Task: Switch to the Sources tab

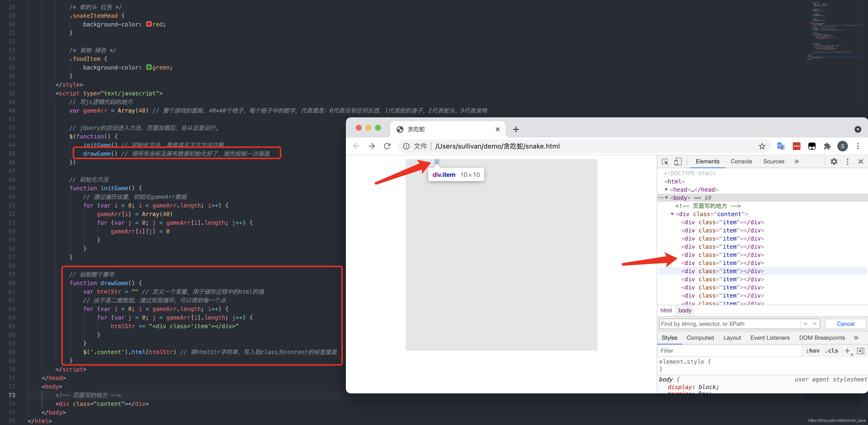Action: 773,161
